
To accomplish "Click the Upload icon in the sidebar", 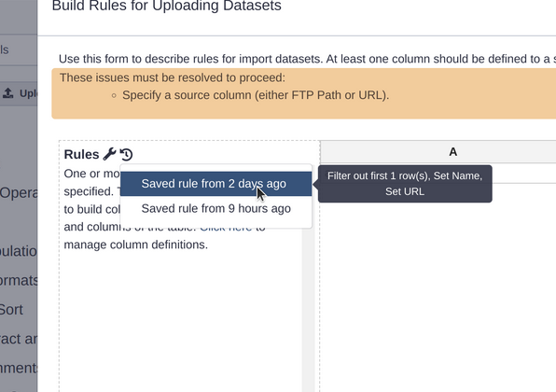I will (x=8, y=93).
